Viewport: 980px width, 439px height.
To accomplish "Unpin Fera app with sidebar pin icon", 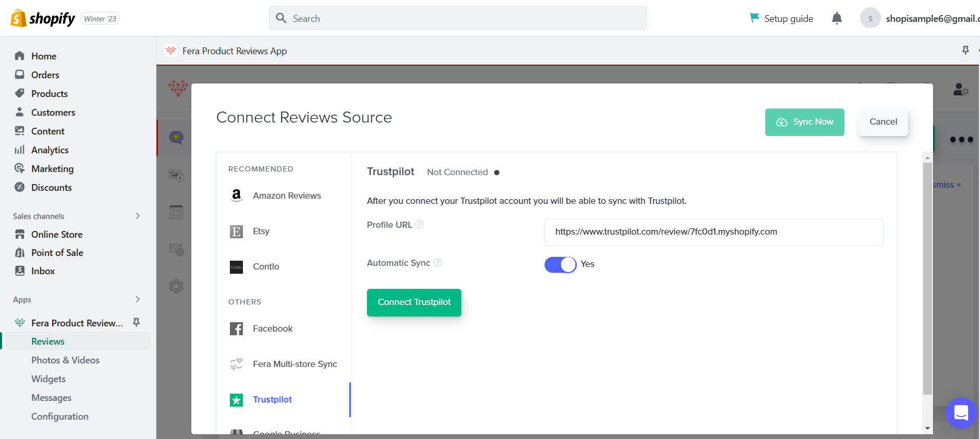I will (136, 322).
